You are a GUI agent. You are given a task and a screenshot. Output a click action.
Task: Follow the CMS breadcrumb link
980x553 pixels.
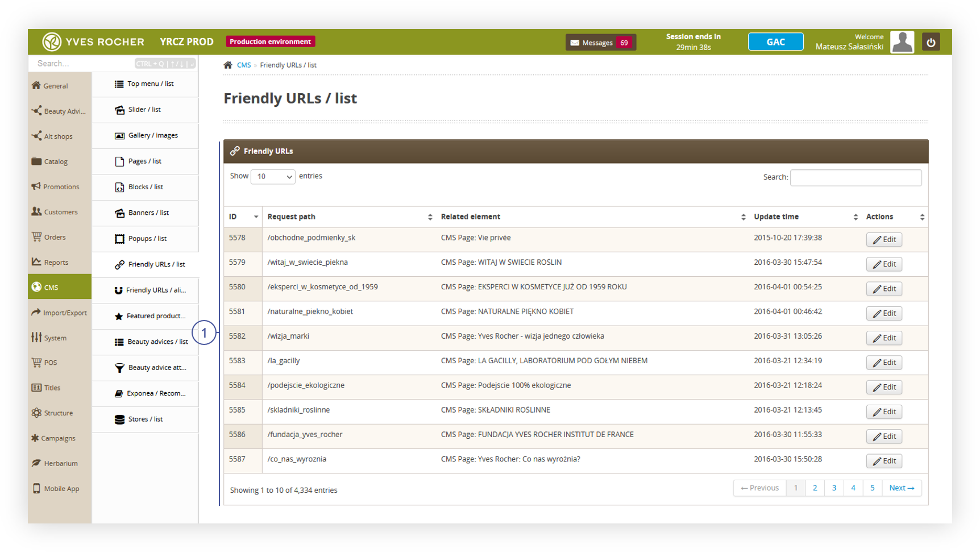[x=244, y=65]
